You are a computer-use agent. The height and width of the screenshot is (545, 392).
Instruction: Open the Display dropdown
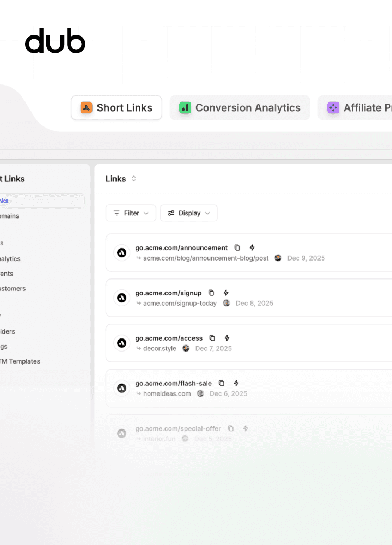(x=188, y=213)
